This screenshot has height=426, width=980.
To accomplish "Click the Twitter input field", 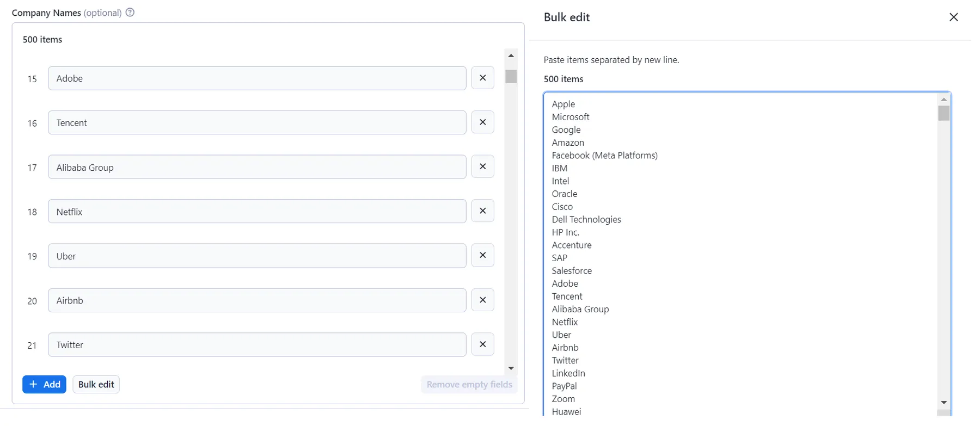I will point(257,344).
